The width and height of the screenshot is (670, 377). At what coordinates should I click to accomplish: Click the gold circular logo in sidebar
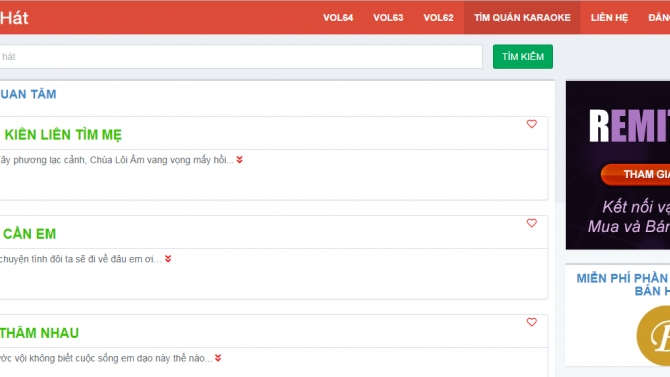pos(653,336)
